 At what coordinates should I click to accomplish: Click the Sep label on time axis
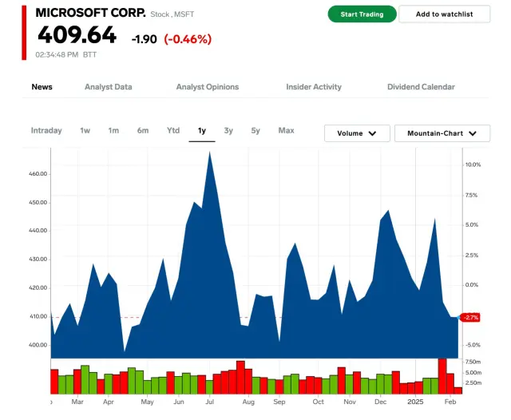coord(279,402)
